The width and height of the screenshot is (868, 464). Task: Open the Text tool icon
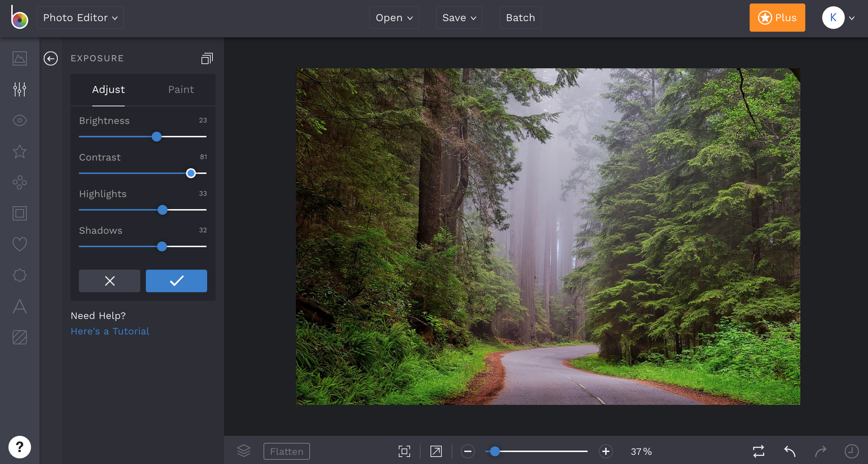pos(20,306)
